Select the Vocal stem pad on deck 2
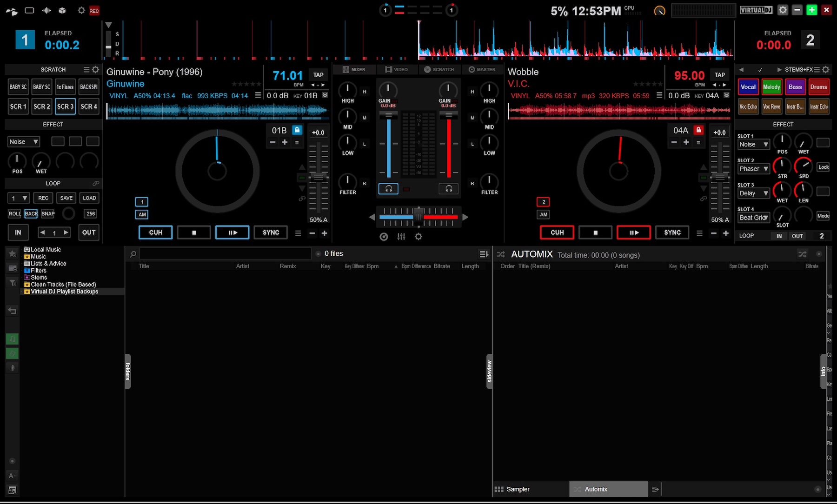The image size is (837, 504). coord(748,86)
